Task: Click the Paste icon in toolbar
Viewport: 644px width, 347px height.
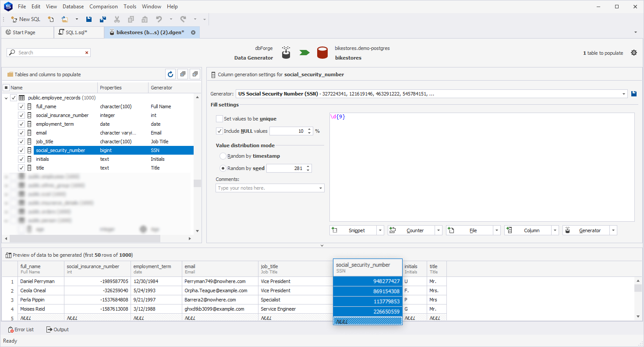Action: [145, 19]
